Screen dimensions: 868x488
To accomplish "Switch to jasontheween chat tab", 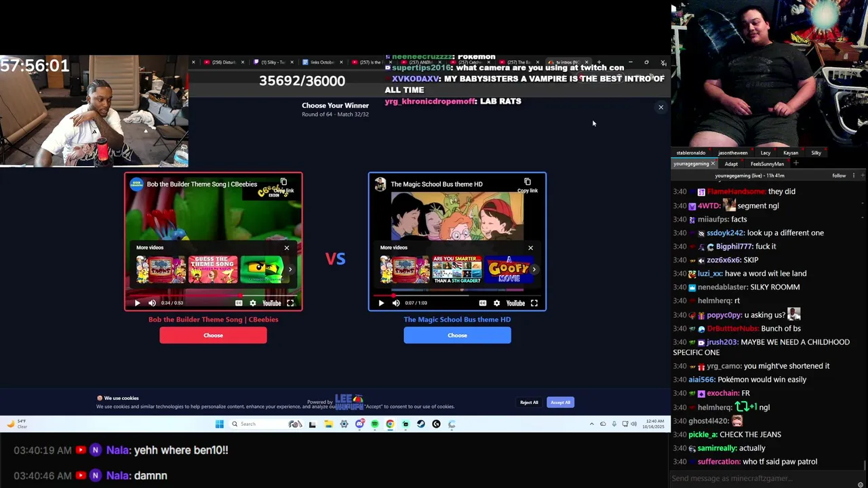I will 732,152.
